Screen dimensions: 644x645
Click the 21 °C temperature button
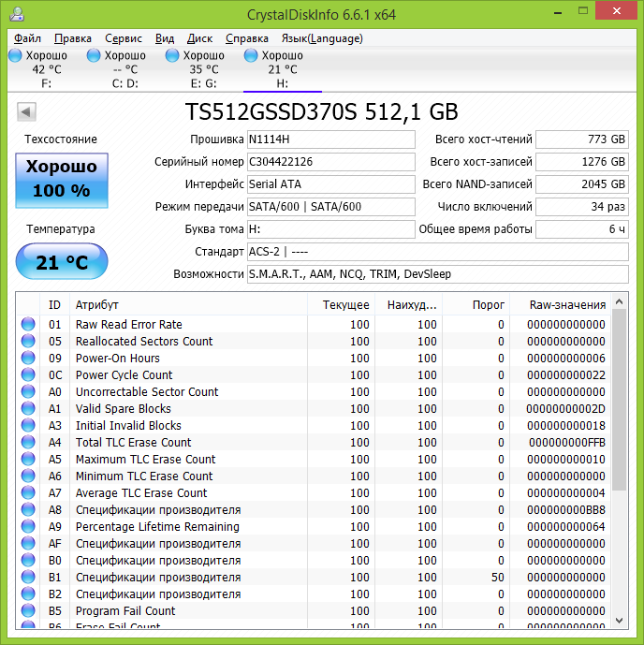62,261
